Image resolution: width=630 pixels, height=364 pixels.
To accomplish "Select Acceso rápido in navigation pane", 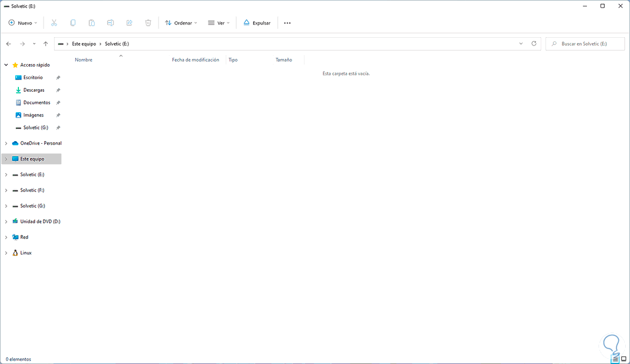I will point(35,65).
